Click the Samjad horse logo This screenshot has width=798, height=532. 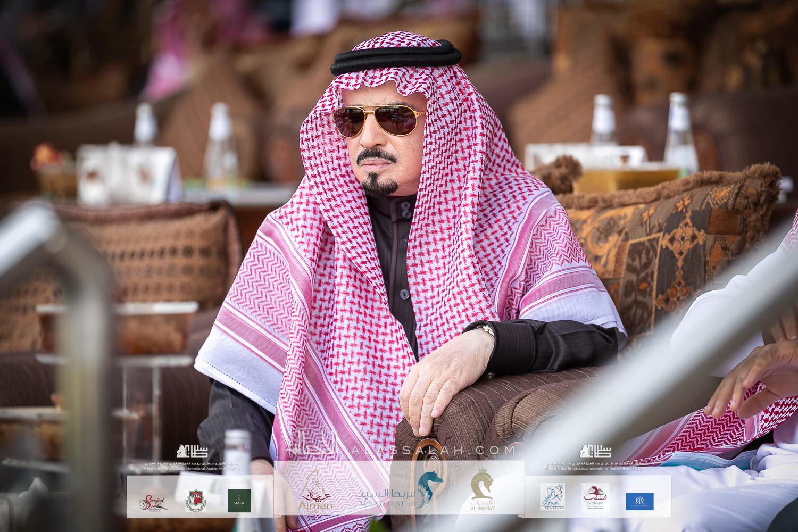(151, 501)
